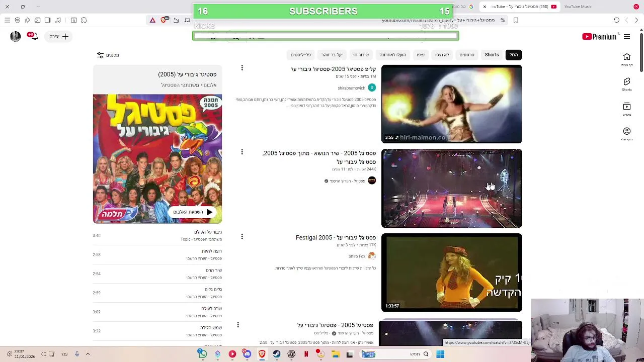
Task: Select the Shorts filter chip
Action: point(492,55)
